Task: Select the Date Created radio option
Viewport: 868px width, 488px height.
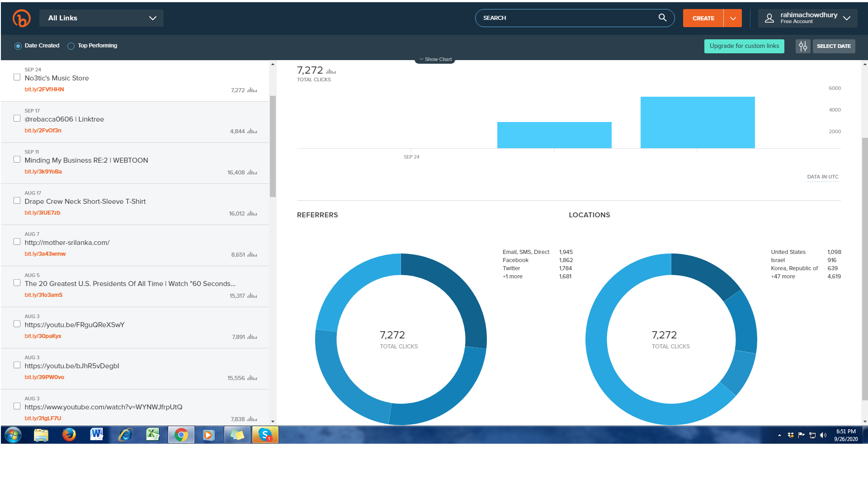Action: click(18, 46)
